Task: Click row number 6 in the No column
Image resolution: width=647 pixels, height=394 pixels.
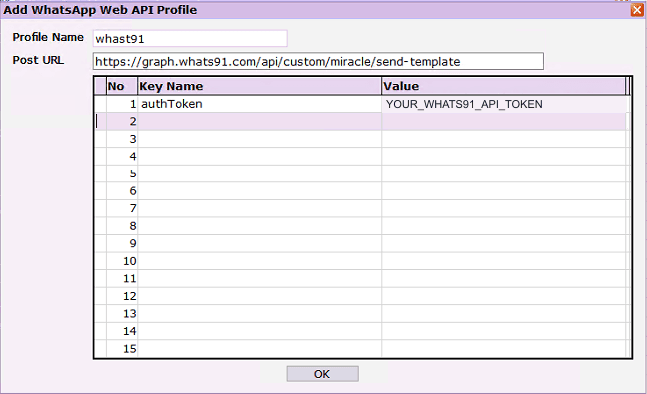Action: (122, 191)
